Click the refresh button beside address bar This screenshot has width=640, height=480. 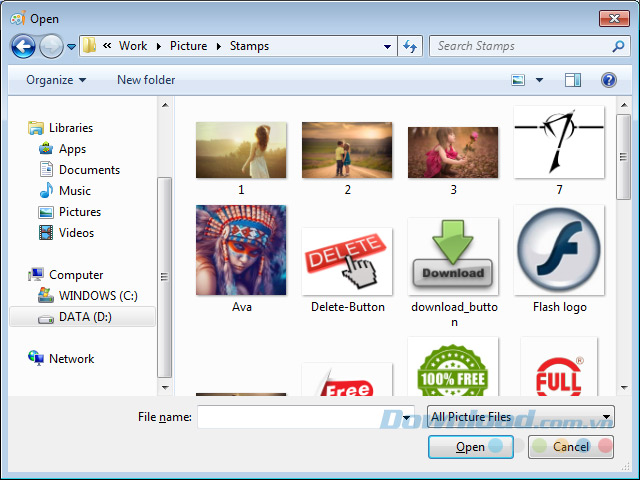tap(409, 46)
